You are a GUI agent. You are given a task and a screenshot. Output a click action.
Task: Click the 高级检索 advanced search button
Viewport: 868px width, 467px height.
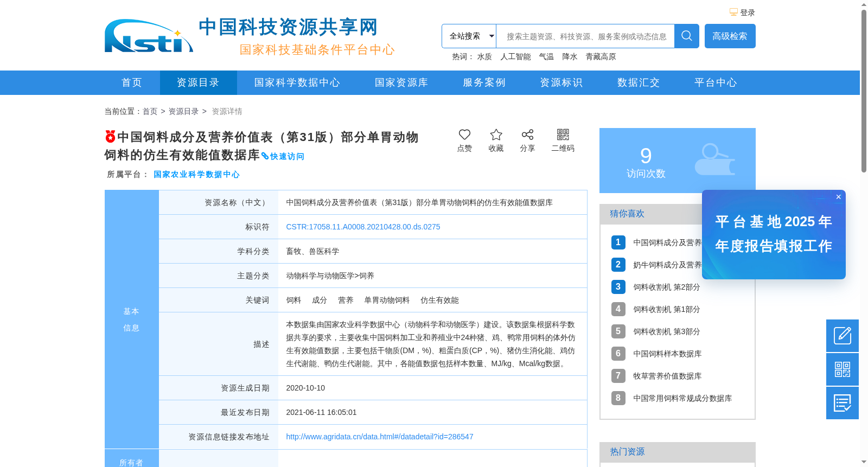(730, 36)
